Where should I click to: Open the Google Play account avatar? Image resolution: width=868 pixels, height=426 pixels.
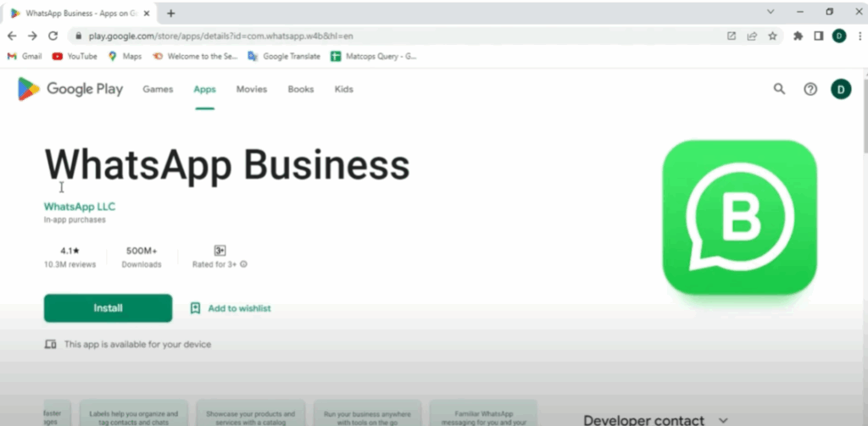click(x=841, y=89)
